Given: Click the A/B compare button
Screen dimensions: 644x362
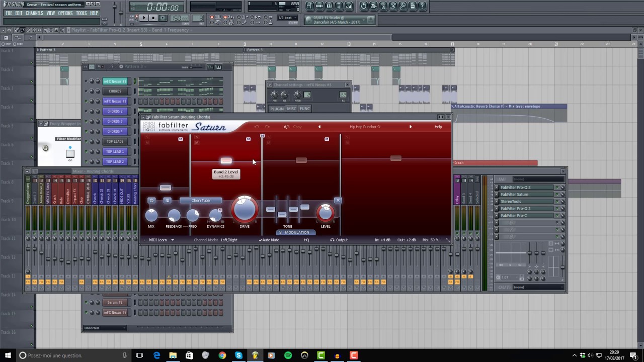Looking at the screenshot, I should pos(286,127).
